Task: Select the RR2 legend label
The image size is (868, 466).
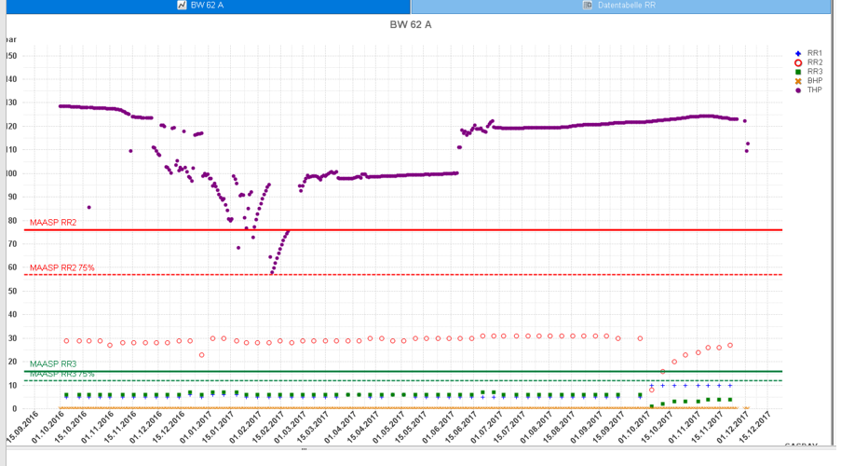Action: click(814, 62)
